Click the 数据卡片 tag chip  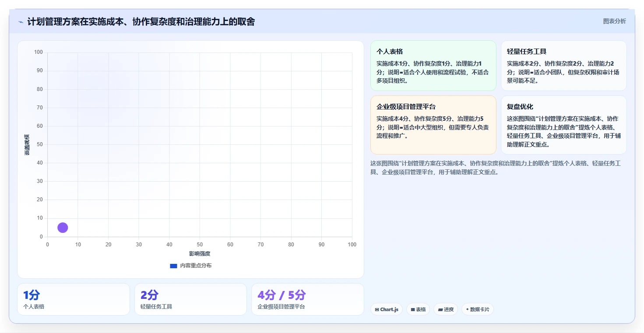pyautogui.click(x=477, y=309)
